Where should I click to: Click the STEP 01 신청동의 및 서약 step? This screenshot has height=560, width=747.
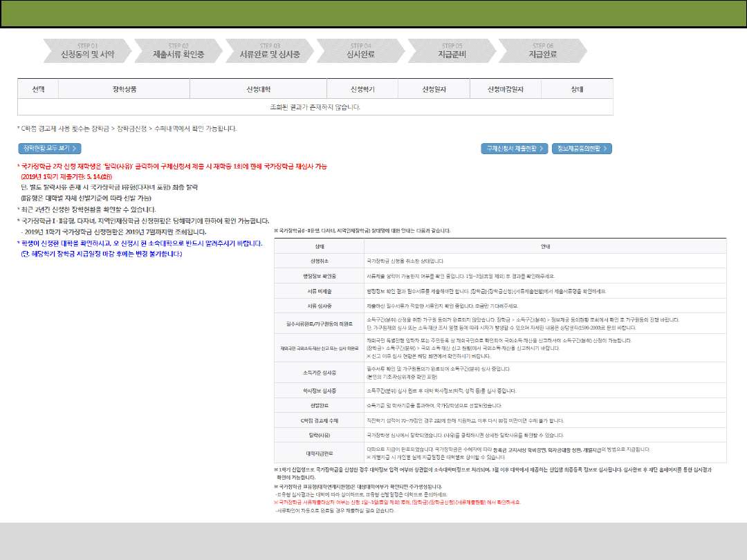[87, 50]
